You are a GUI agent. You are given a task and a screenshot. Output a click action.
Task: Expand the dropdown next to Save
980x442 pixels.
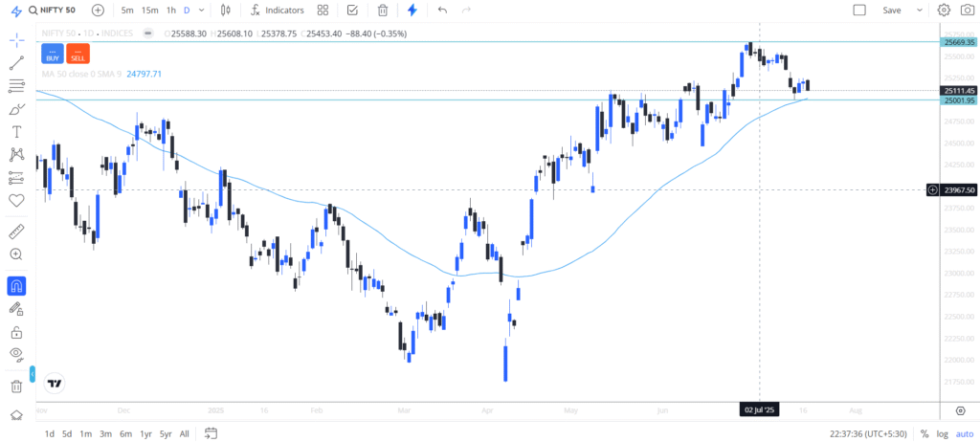click(920, 10)
